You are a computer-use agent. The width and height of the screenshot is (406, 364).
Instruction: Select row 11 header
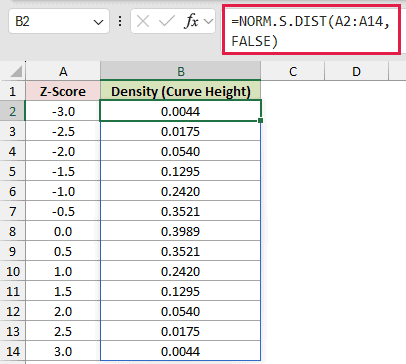(13, 291)
